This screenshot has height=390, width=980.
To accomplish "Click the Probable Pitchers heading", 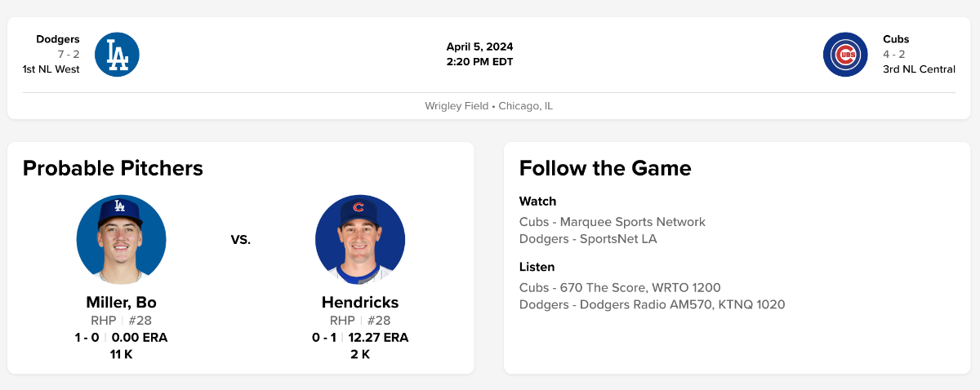I will (x=113, y=168).
